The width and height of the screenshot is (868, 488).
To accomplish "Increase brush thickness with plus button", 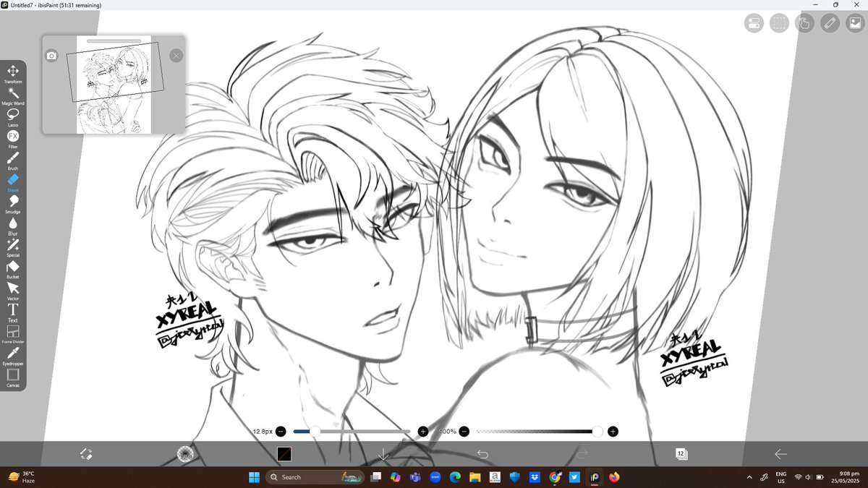I will tap(423, 432).
